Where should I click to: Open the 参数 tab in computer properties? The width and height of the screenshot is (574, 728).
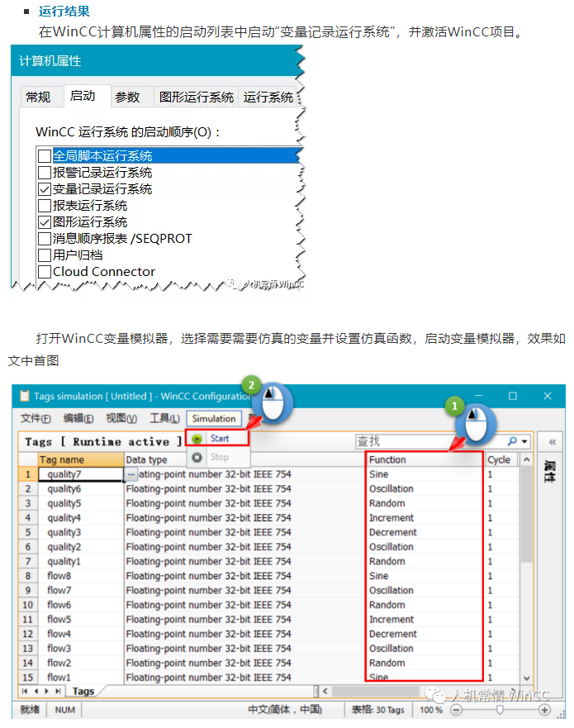click(127, 98)
